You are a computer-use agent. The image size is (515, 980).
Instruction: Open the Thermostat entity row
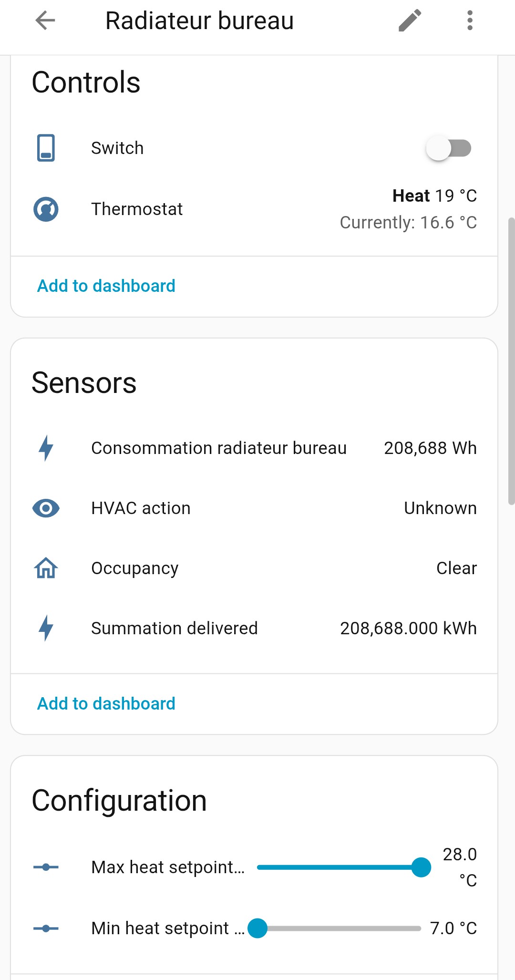(137, 209)
